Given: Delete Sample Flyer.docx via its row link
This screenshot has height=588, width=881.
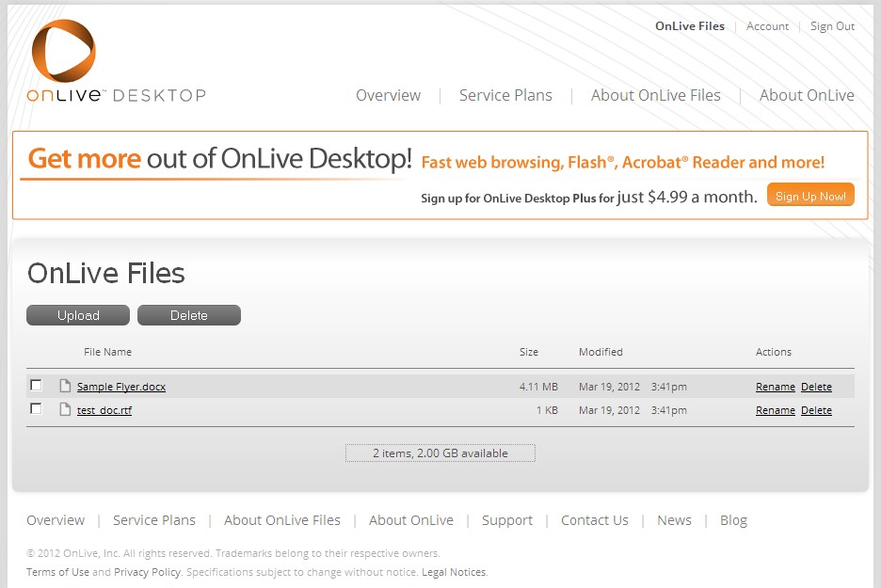Looking at the screenshot, I should pos(816,387).
